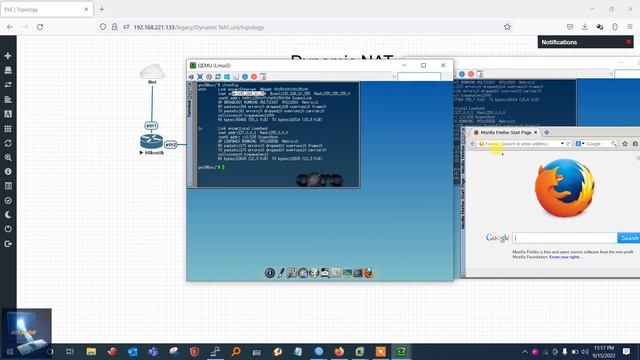Click the Google search field on start page
Viewport: 640px width, 360px height.
pyautogui.click(x=565, y=238)
